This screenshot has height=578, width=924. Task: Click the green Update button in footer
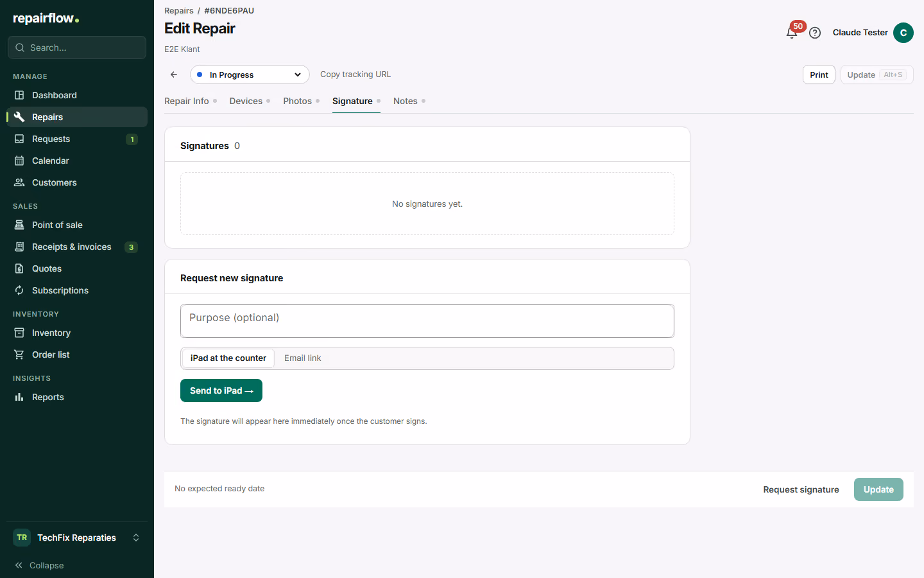(878, 489)
